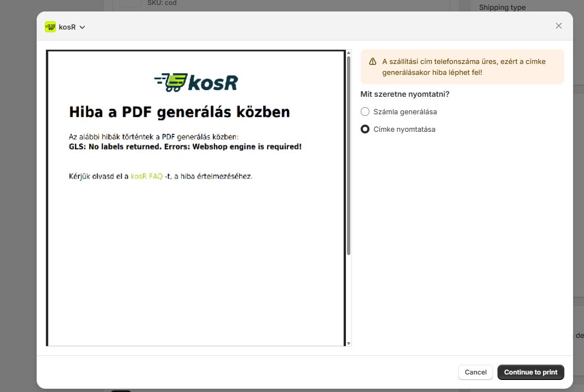Open the kosR FAQ link
Screen dimensions: 584x392
pyautogui.click(x=146, y=177)
